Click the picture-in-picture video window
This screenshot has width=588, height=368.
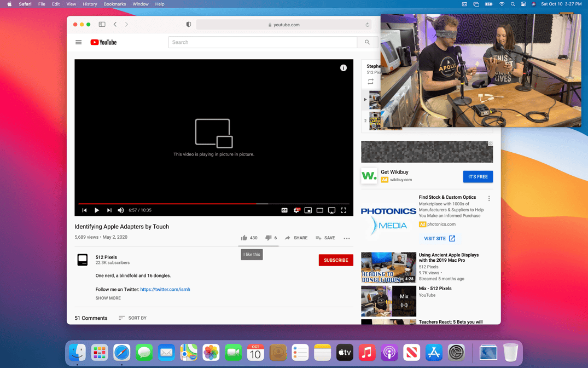pos(481,71)
